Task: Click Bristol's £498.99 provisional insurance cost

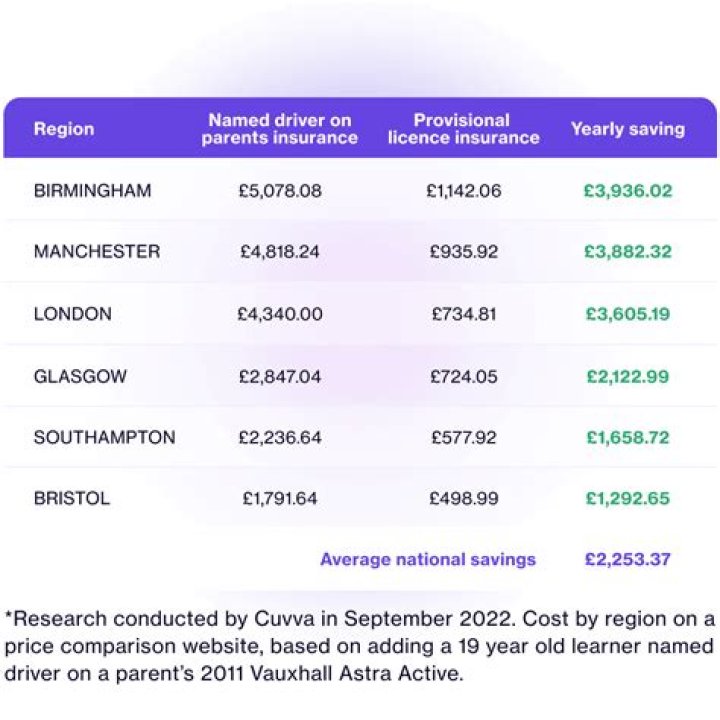Action: (x=464, y=498)
